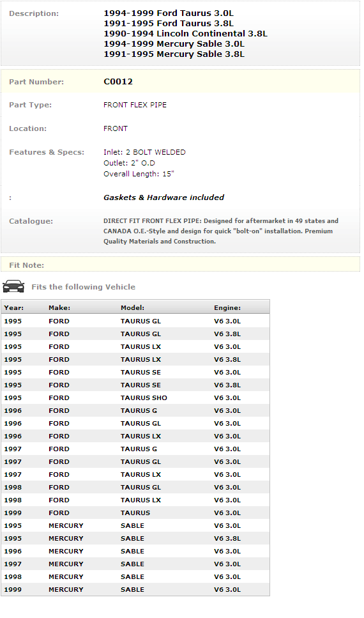Select the 1997 Mercury Sable row
This screenshot has height=618, width=364.
point(135,564)
